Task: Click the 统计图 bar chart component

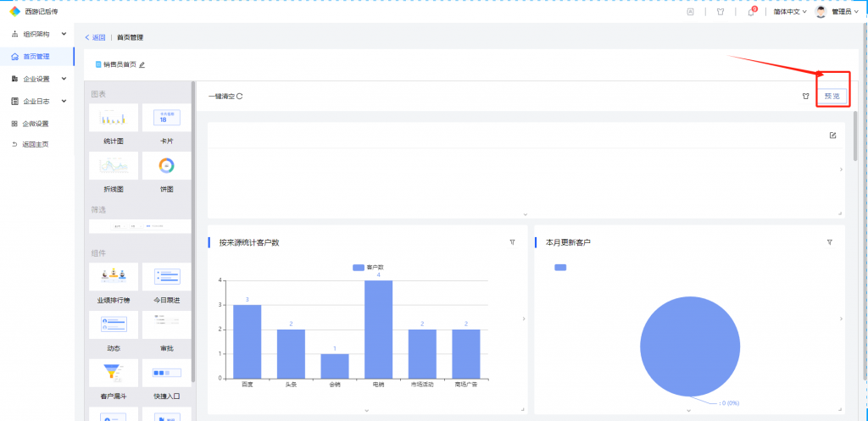Action: click(114, 117)
